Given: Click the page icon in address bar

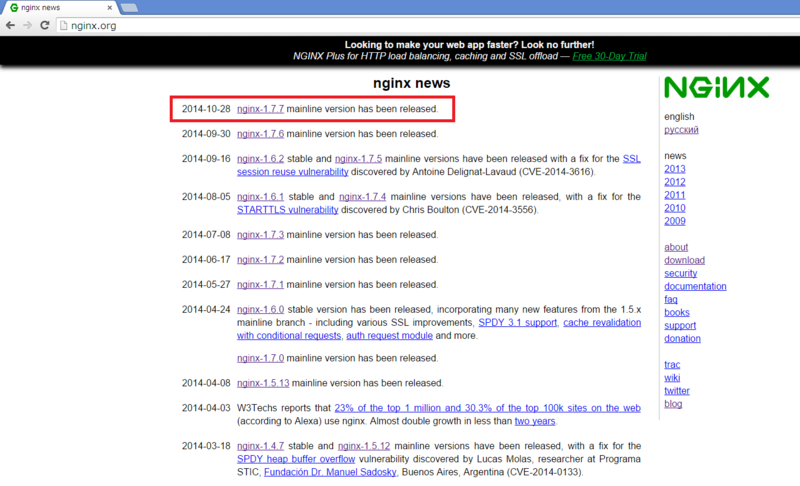Looking at the screenshot, I should point(63,25).
